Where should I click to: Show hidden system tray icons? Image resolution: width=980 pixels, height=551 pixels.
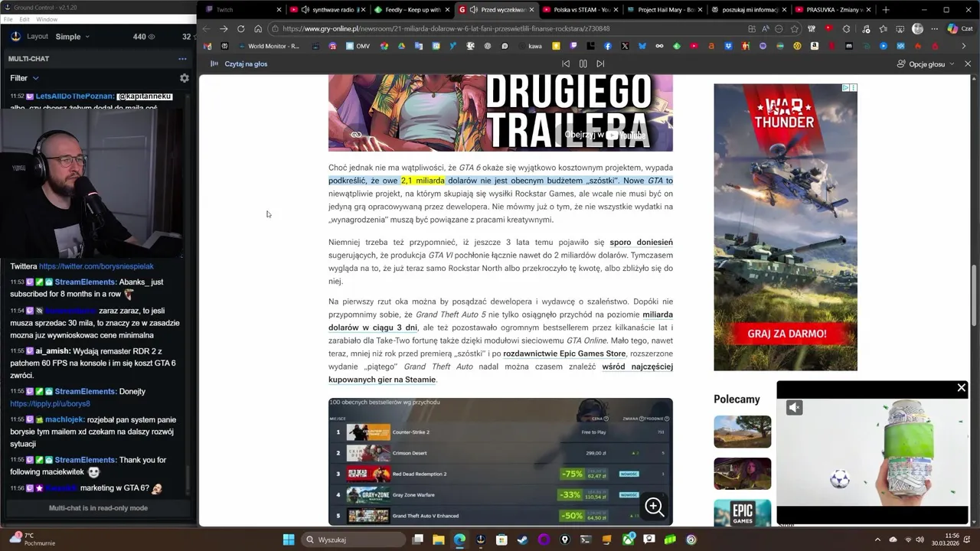pyautogui.click(x=877, y=540)
